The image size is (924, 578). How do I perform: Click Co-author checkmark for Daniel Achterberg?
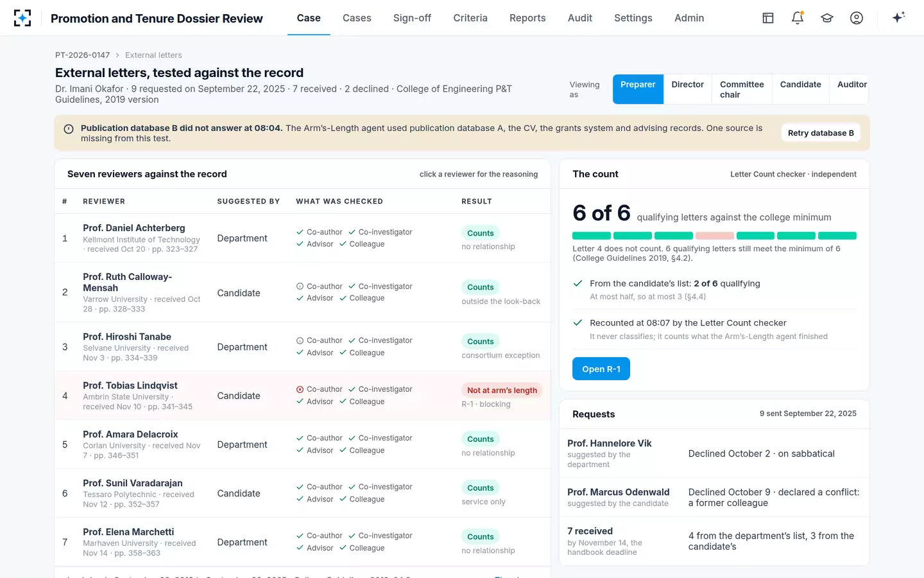tap(300, 232)
